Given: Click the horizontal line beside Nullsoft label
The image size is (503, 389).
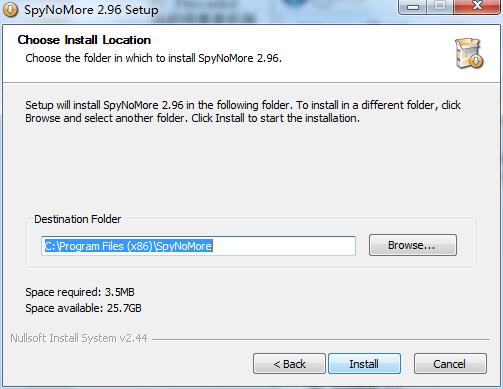Looking at the screenshot, I should point(321,340).
